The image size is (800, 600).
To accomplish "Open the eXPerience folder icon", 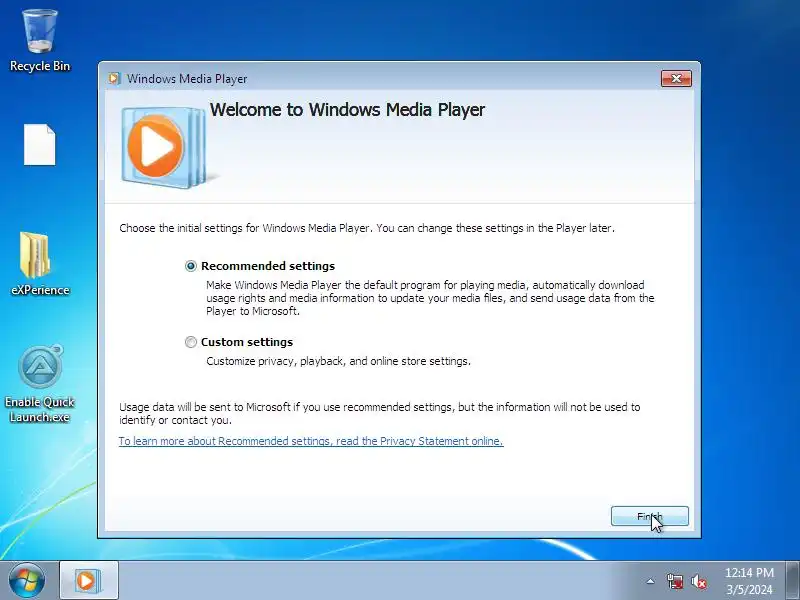I will point(40,264).
